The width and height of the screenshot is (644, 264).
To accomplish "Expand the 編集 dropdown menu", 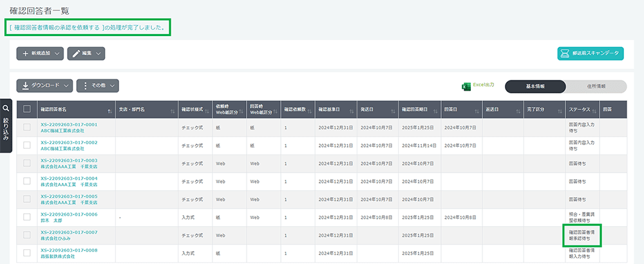I will point(86,53).
